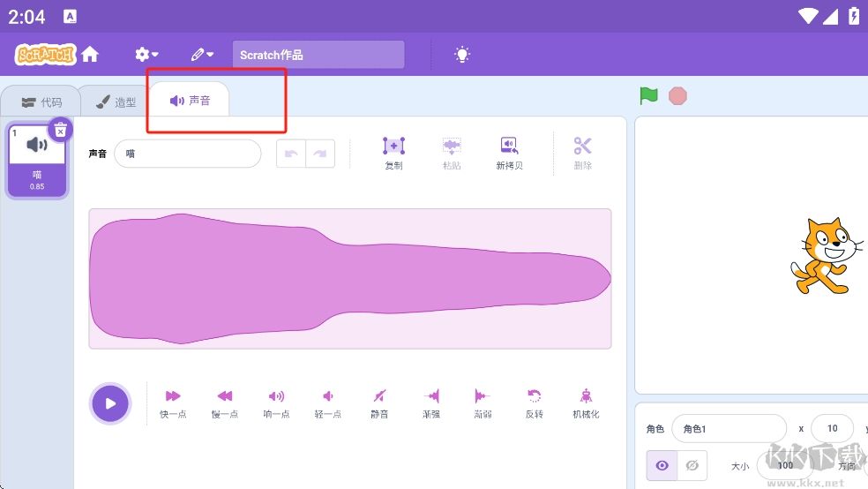Screen dimensions: 868x489
Task: Click the 复制 copy tool
Action: click(393, 154)
